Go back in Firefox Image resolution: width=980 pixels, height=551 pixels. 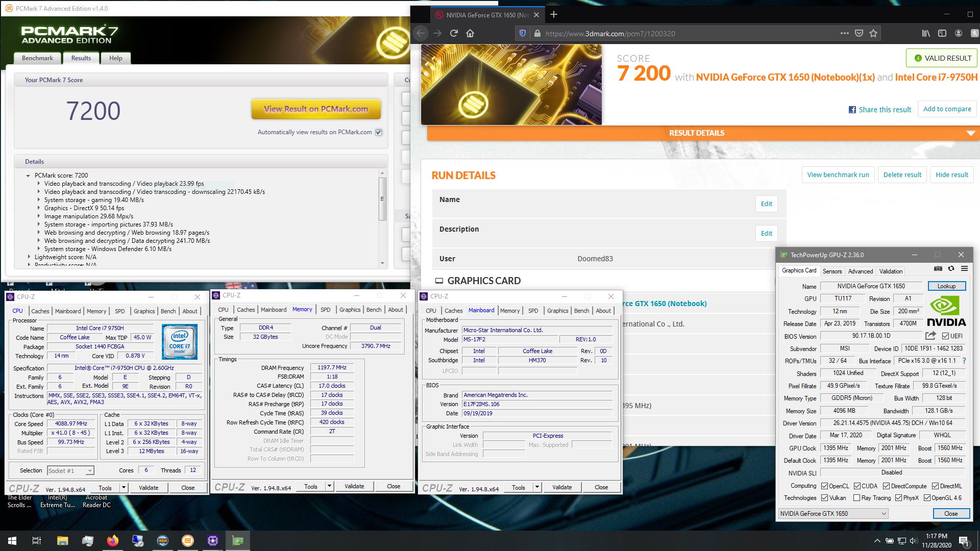click(x=421, y=33)
